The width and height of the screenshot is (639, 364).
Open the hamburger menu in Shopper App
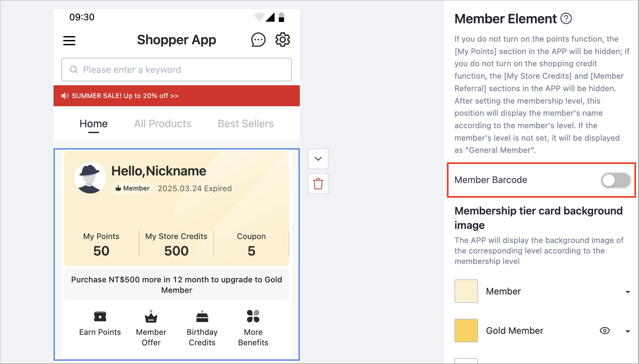pos(69,41)
